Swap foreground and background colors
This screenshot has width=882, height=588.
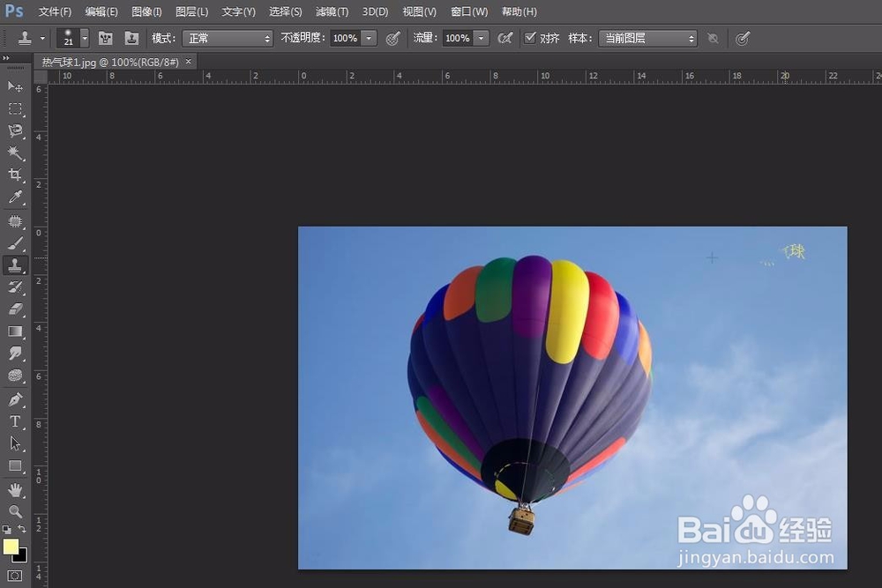22,529
